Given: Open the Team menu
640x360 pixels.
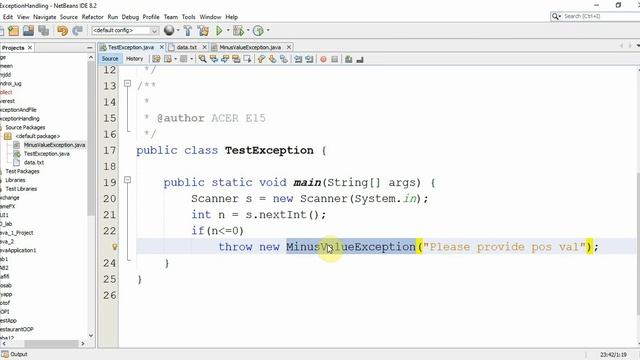Looking at the screenshot, I should click(x=171, y=17).
